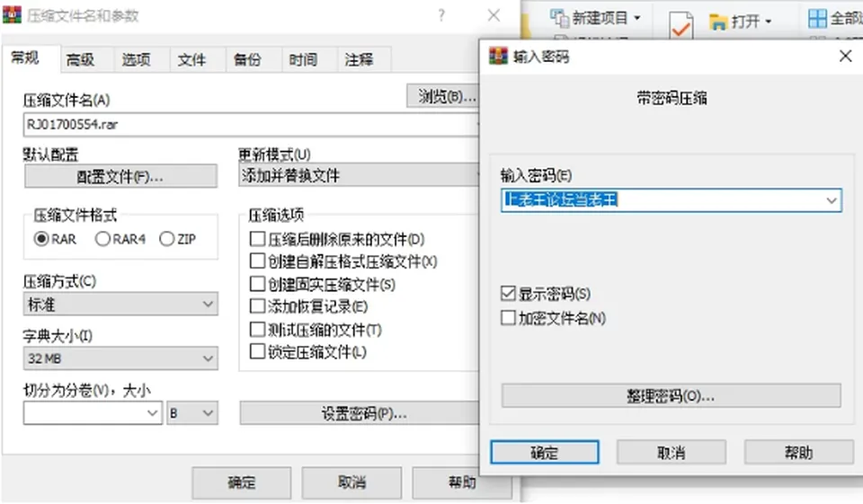
Task: Open New Item dropdown arrow in Explorer
Action: pyautogui.click(x=636, y=18)
